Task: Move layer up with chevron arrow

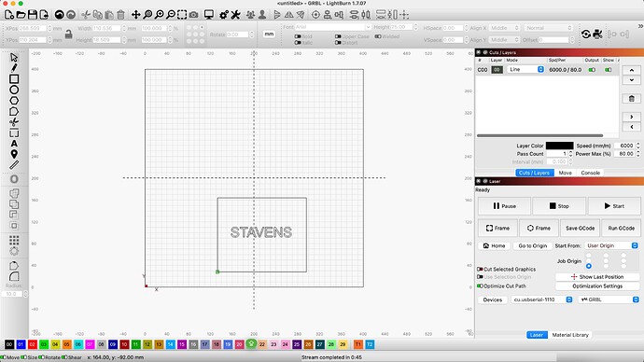Action: (x=632, y=70)
